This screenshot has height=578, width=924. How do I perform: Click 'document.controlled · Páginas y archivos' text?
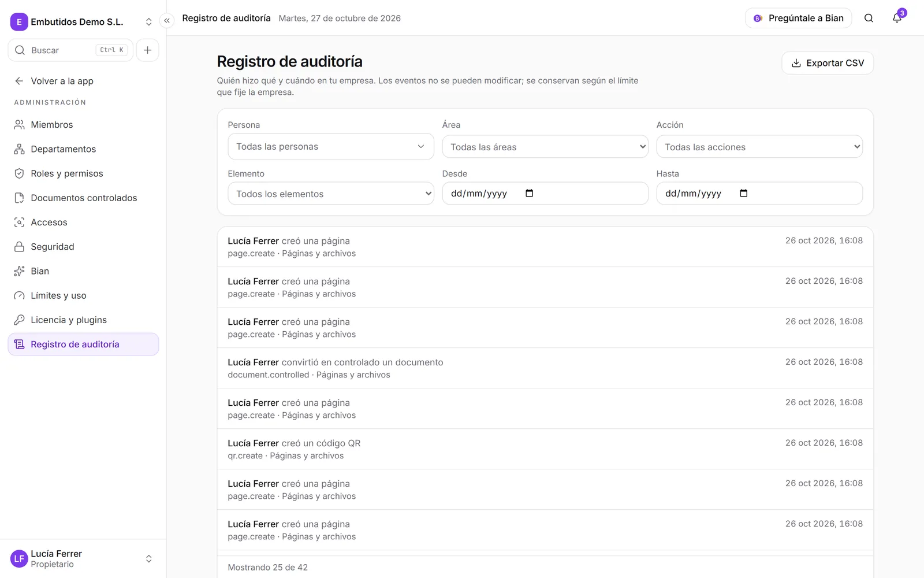309,375
